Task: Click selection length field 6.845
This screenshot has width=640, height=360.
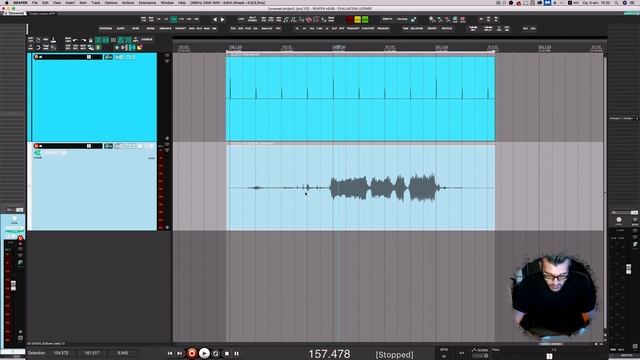Action: [x=122, y=353]
